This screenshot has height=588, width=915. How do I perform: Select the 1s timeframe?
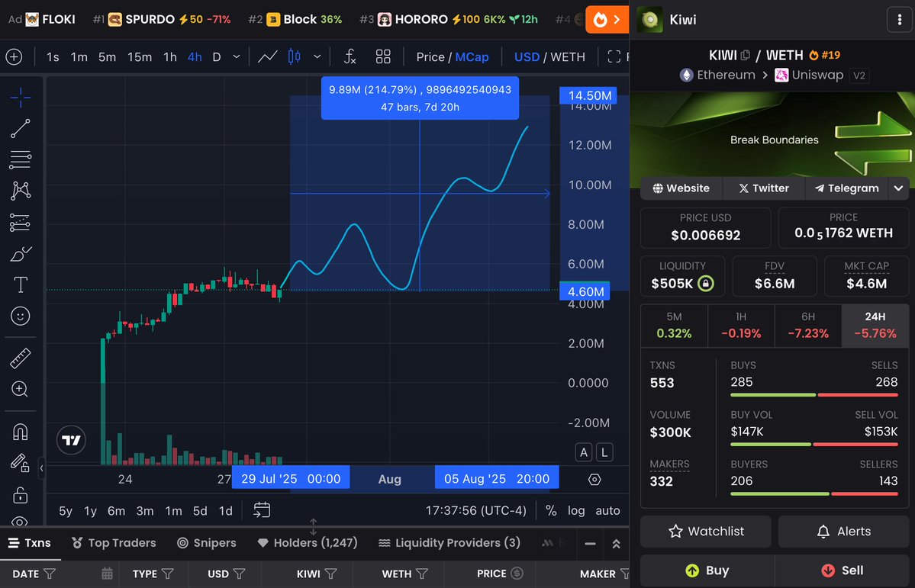(x=53, y=57)
